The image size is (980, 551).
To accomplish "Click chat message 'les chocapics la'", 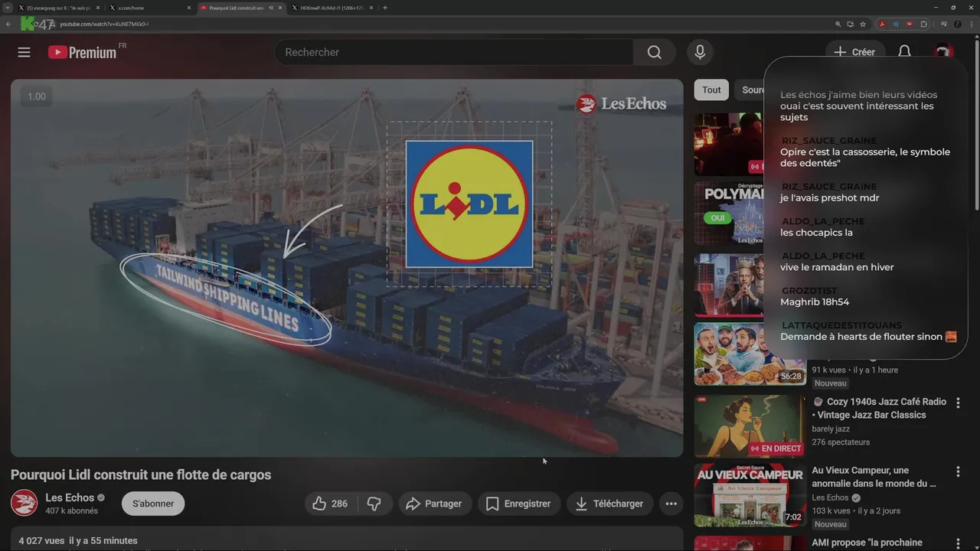I will [x=816, y=233].
